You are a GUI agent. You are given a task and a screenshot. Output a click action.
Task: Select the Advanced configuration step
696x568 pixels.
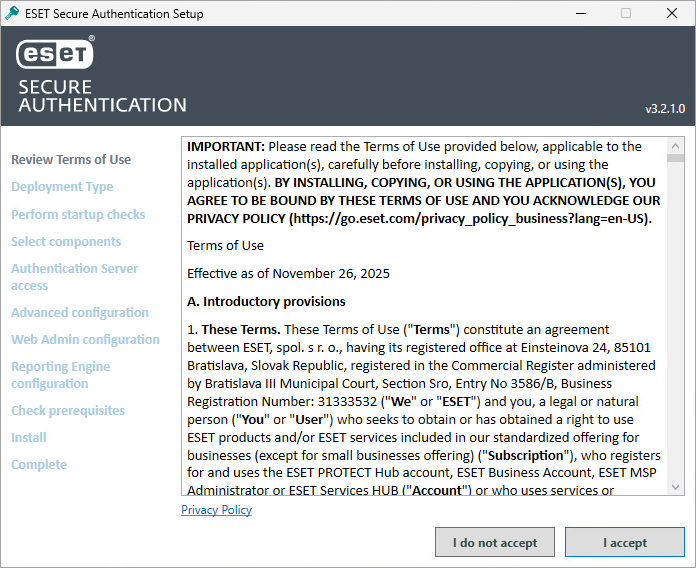[80, 312]
